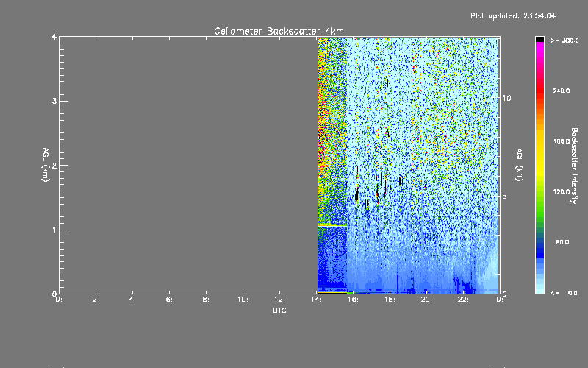The width and height of the screenshot is (588, 368).
Task: Click the '10:' tick label on UTC axis
Action: point(243,300)
